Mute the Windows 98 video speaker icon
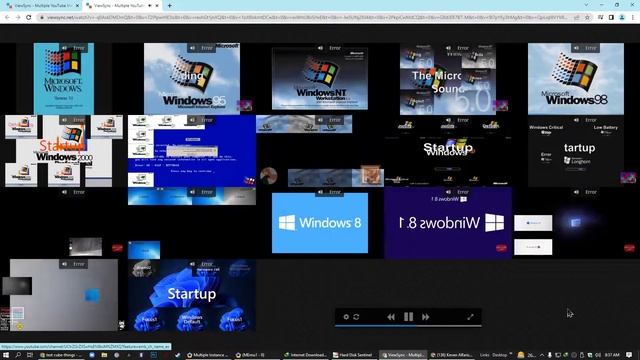Image resolution: width=640 pixels, height=360 pixels. point(576,48)
